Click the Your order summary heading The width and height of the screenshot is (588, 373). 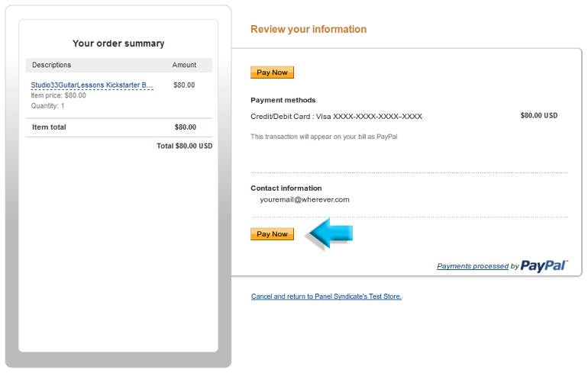pos(118,43)
